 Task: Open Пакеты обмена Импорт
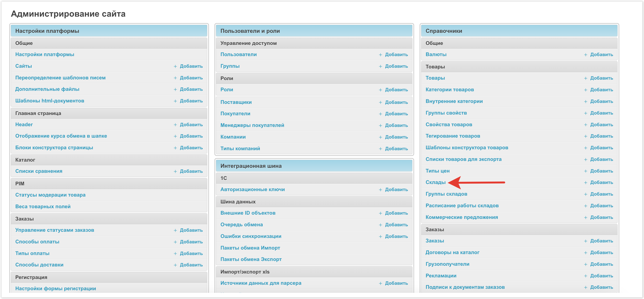250,248
